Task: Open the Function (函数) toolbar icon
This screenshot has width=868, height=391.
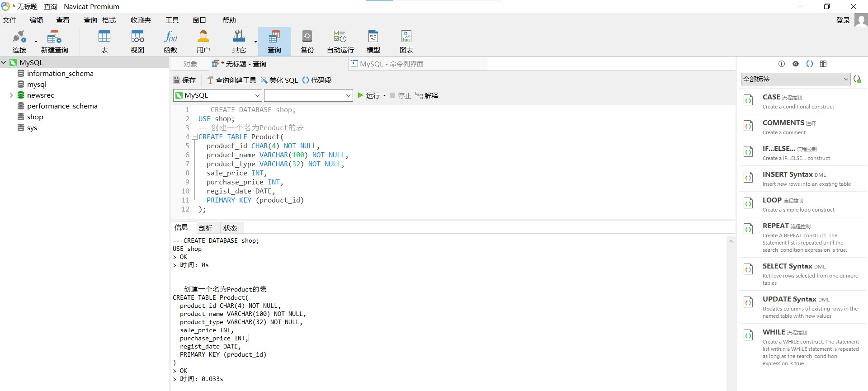Action: (x=170, y=42)
